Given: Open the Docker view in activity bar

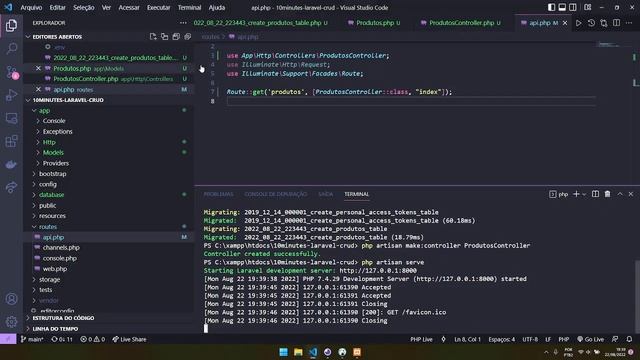Looking at the screenshot, I should pyautogui.click(x=11, y=164).
